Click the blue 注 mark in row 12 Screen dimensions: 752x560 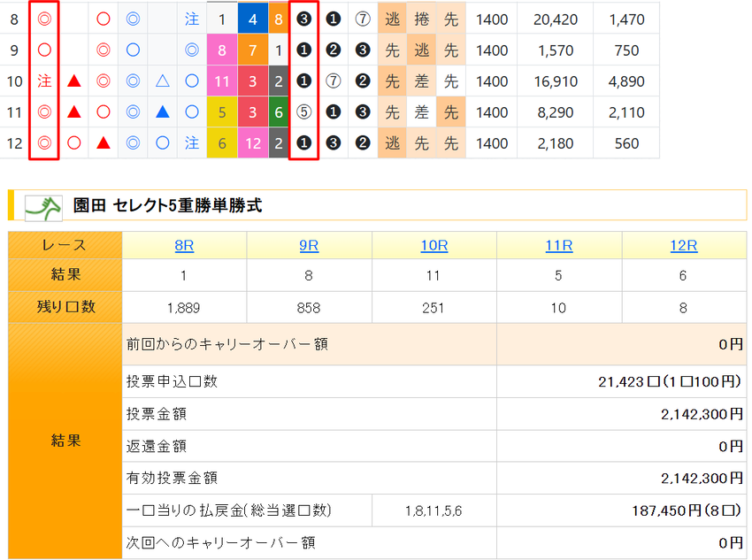pos(192,143)
